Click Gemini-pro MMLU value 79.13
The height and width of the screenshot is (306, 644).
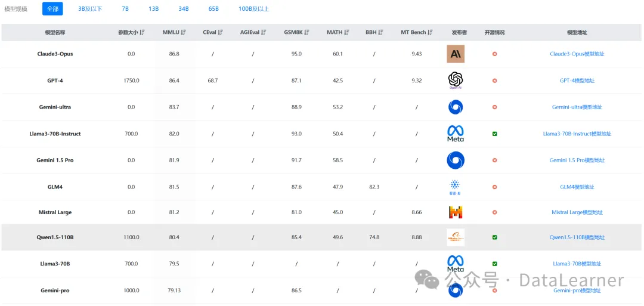tap(174, 290)
